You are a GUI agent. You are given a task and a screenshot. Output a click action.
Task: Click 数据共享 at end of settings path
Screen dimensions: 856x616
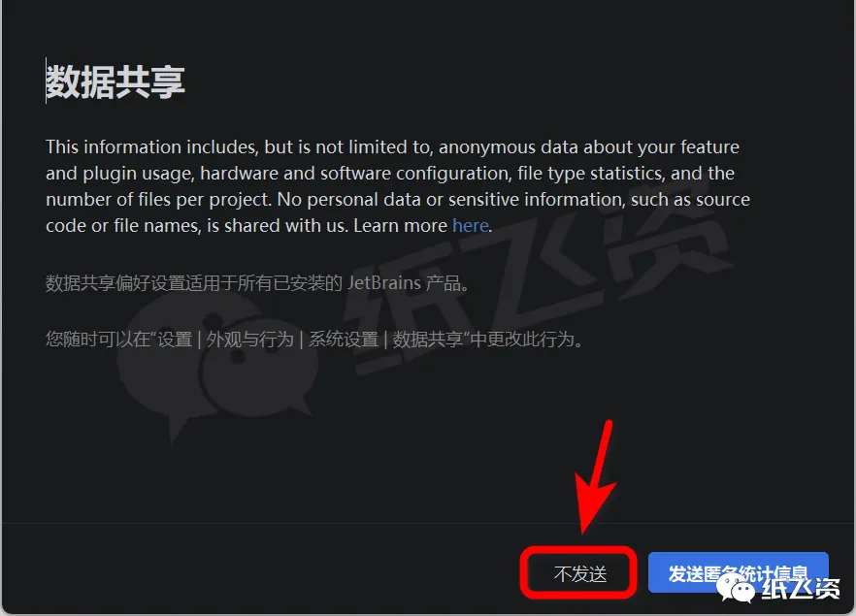pyautogui.click(x=428, y=340)
